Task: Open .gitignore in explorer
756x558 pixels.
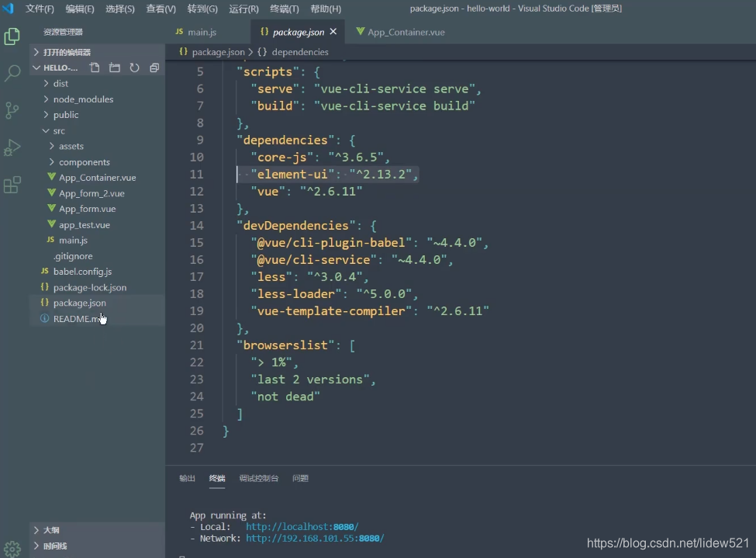Action: (x=73, y=256)
